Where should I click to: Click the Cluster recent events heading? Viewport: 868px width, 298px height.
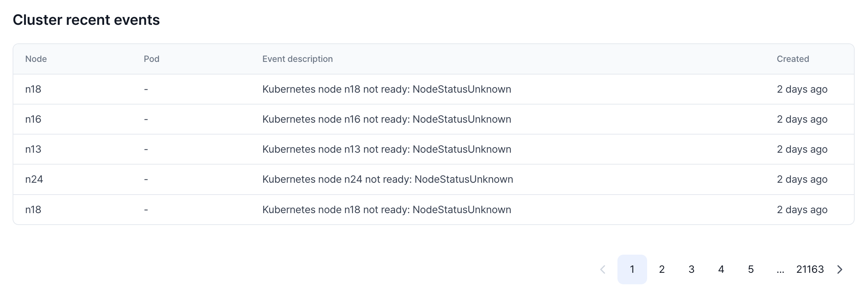click(x=86, y=20)
